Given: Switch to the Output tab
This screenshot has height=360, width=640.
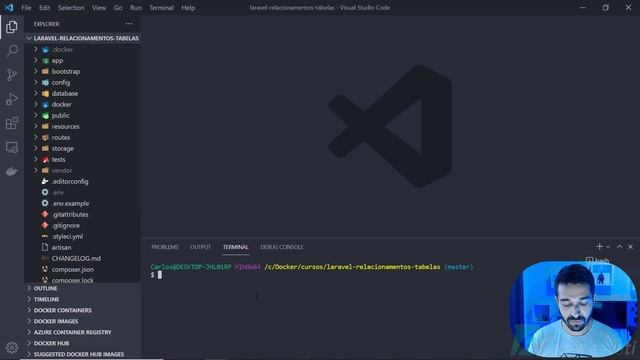Looking at the screenshot, I should click(200, 247).
